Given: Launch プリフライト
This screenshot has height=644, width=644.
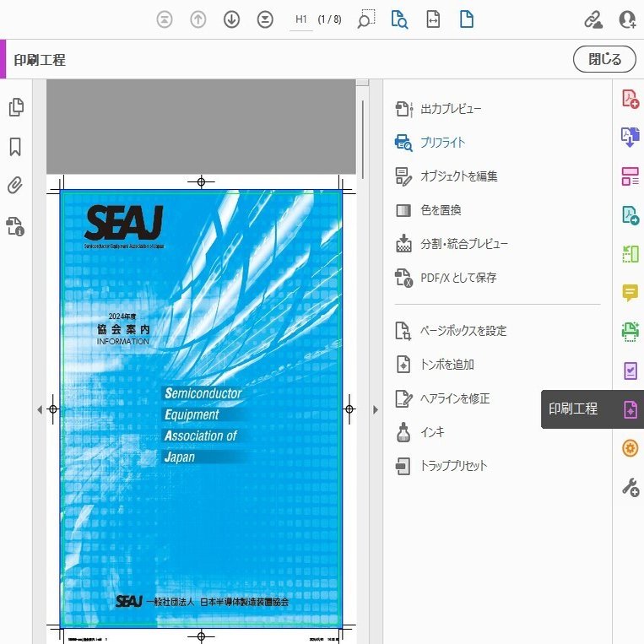Looking at the screenshot, I should coord(430,143).
